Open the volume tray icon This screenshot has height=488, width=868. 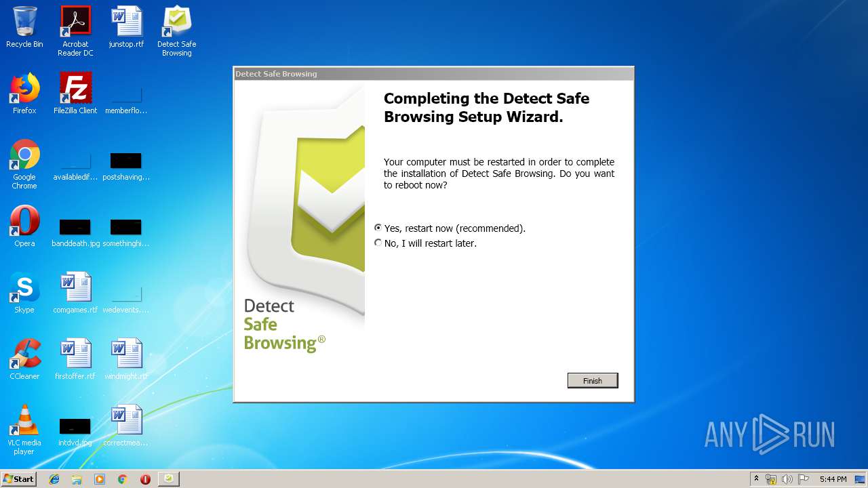[x=787, y=479]
